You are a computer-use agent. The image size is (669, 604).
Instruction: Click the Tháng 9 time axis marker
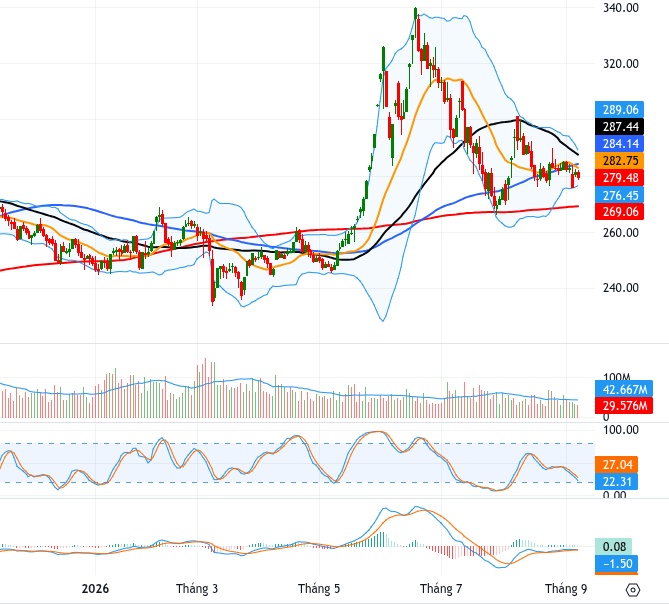click(566, 589)
